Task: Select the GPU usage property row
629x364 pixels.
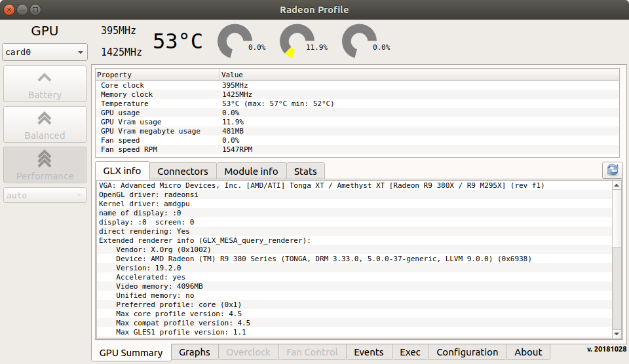Action: pos(358,113)
